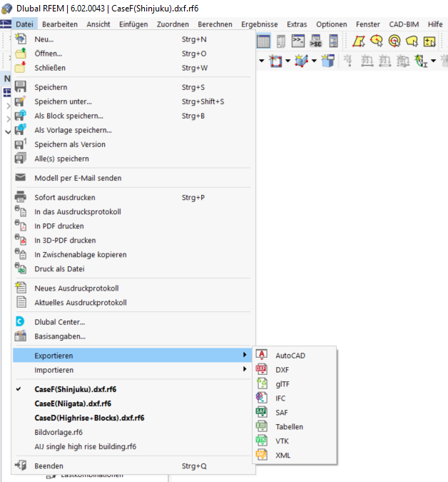448x482 pixels.
Task: Click the Öffnen folder icon
Action: coord(21,54)
